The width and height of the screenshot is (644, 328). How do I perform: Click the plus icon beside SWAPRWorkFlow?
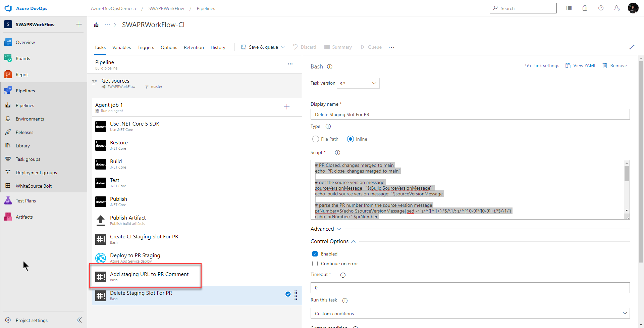pos(79,24)
